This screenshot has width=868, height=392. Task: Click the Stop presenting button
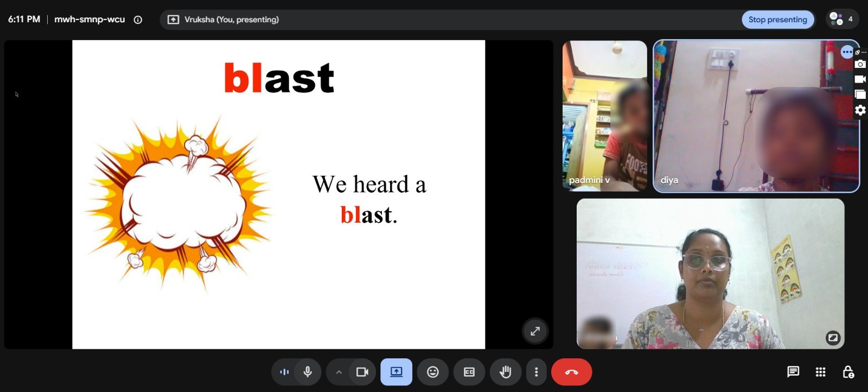777,20
